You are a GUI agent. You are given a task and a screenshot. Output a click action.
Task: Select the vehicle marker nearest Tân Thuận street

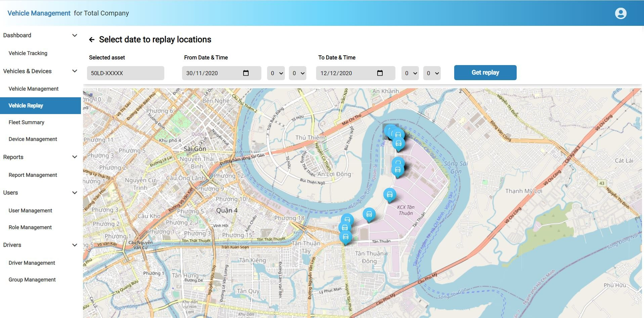[345, 237]
